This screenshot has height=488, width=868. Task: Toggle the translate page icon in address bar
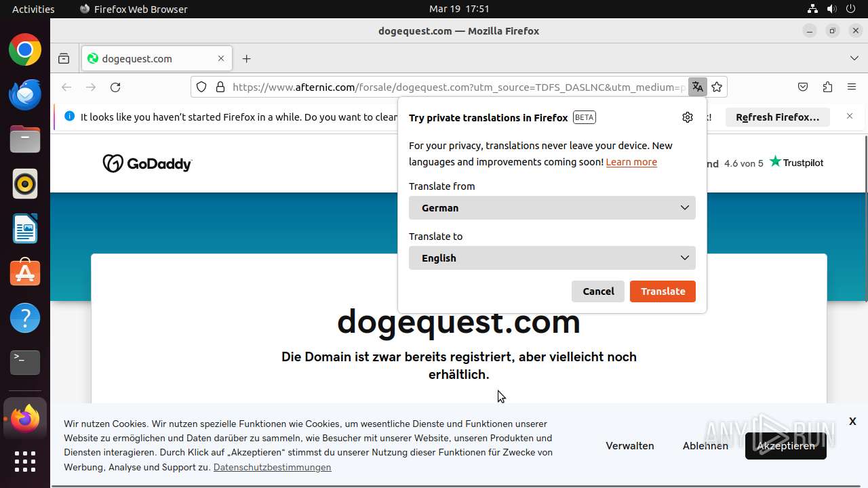(697, 87)
